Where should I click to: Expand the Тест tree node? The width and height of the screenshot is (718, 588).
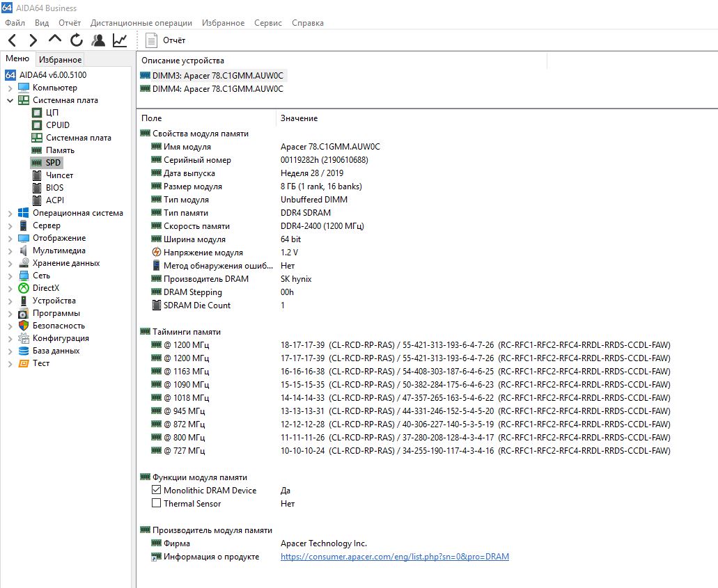[x=10, y=364]
